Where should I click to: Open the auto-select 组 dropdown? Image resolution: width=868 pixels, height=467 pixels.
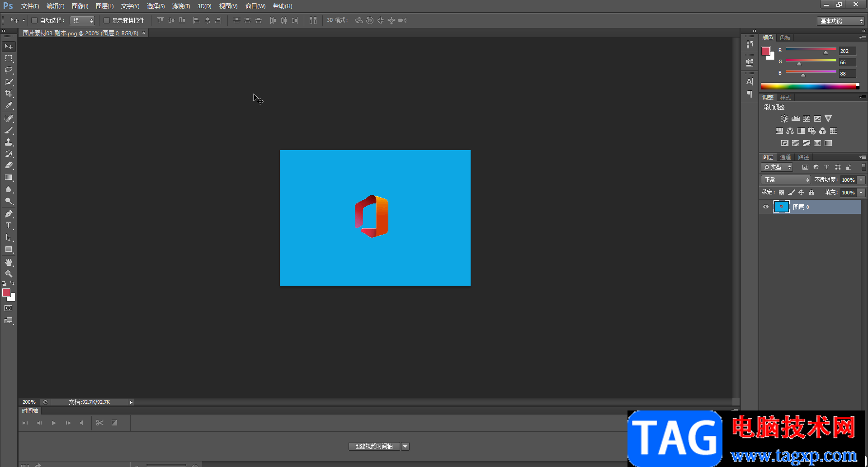(x=82, y=20)
